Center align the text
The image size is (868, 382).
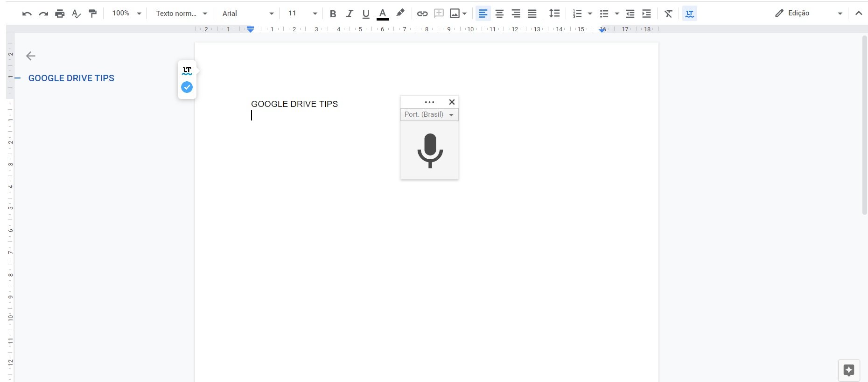tap(499, 14)
